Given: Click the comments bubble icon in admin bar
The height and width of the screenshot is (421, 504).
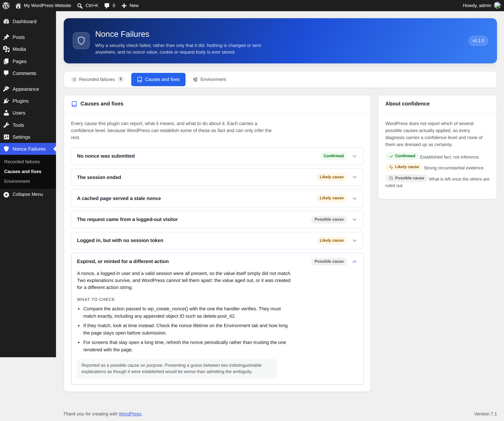Looking at the screenshot, I should click(x=107, y=6).
